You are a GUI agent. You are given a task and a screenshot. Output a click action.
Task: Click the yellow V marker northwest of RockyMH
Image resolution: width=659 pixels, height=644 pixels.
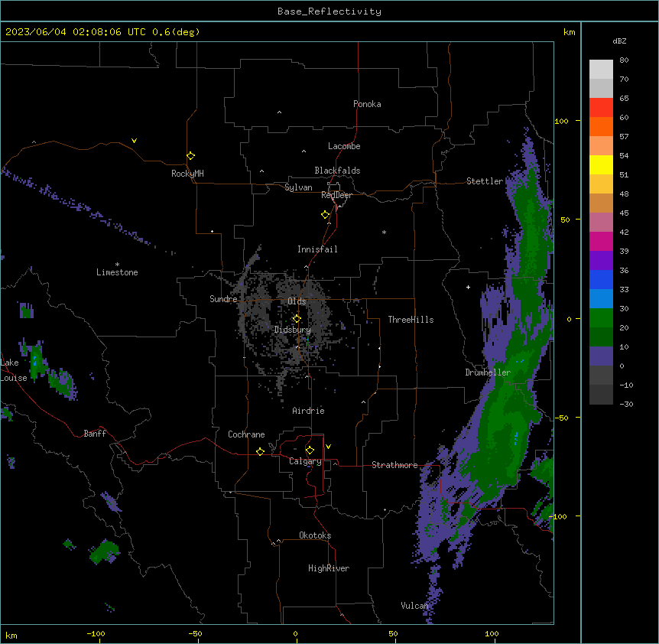(x=134, y=141)
